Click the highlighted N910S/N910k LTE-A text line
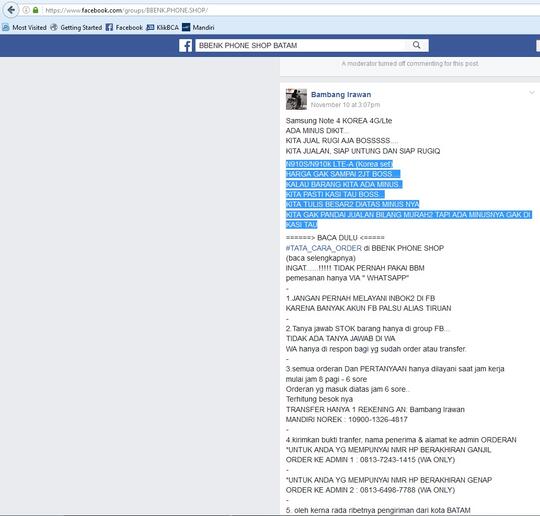 pos(339,164)
